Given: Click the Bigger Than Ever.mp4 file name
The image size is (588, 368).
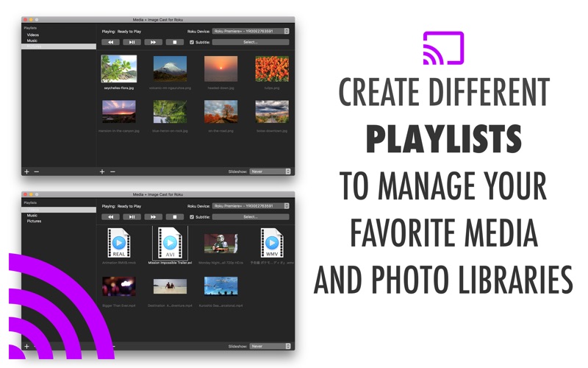Looking at the screenshot, I should [x=119, y=305].
